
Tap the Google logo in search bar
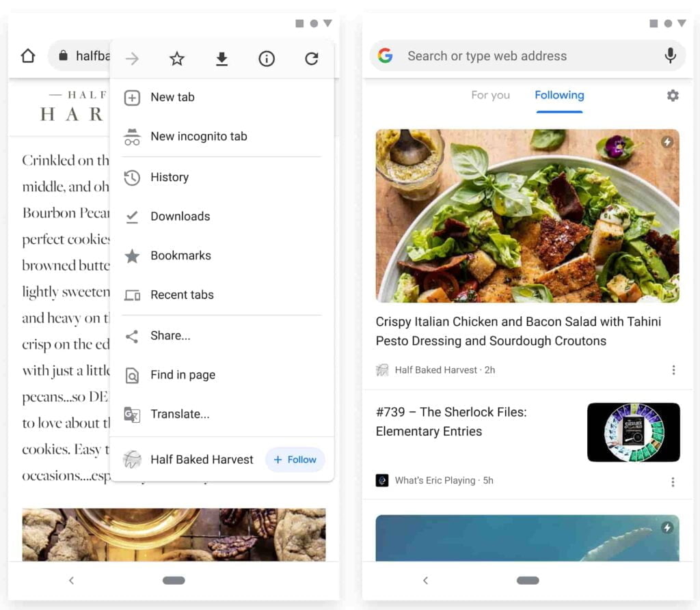pos(386,56)
